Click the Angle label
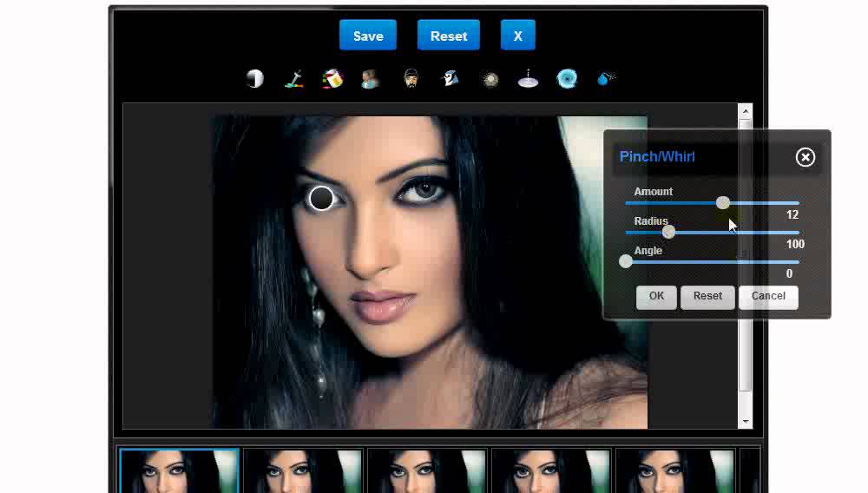Image resolution: width=868 pixels, height=493 pixels. pos(648,251)
